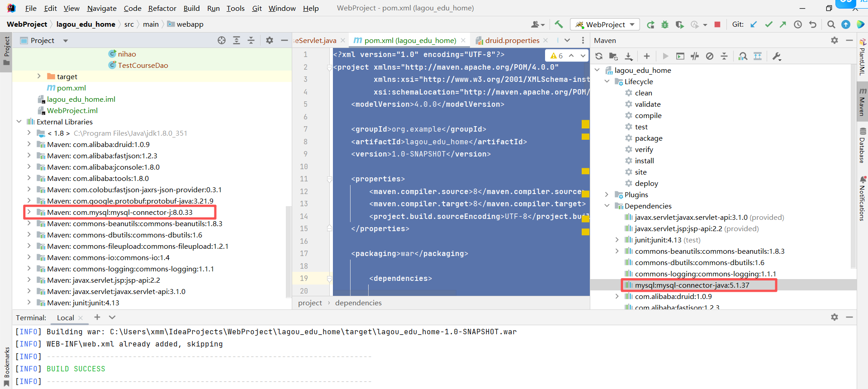Select mysql:mysql-connector-java:5.1.37 in Maven dependencies

click(692, 285)
